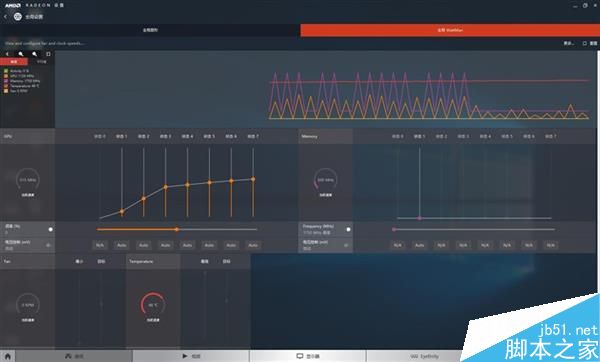Click GPU state 3 Auto voltage box
600x362 pixels.
tap(166, 245)
